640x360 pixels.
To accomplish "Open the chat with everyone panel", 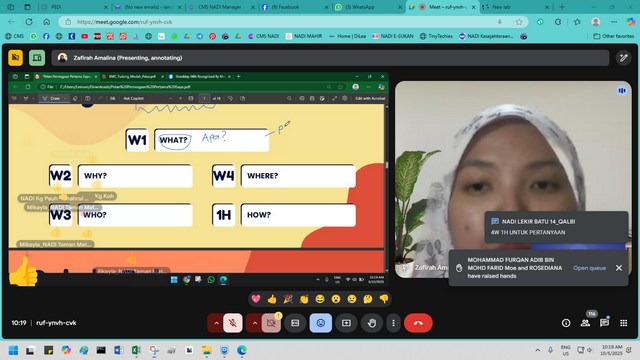I will pyautogui.click(x=604, y=323).
